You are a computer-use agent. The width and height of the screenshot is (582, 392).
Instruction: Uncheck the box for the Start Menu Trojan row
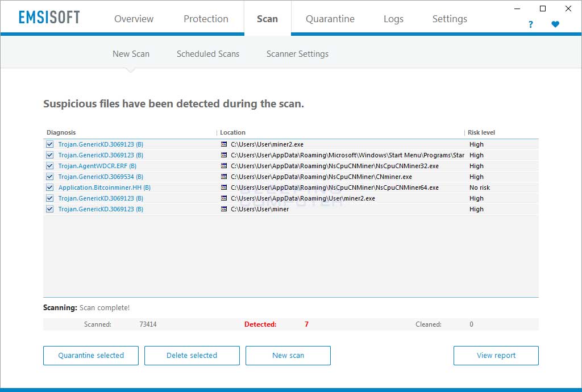[50, 155]
